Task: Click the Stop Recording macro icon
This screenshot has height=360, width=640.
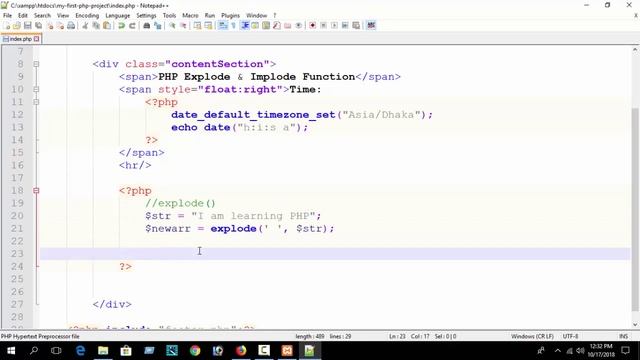Action: point(323,26)
